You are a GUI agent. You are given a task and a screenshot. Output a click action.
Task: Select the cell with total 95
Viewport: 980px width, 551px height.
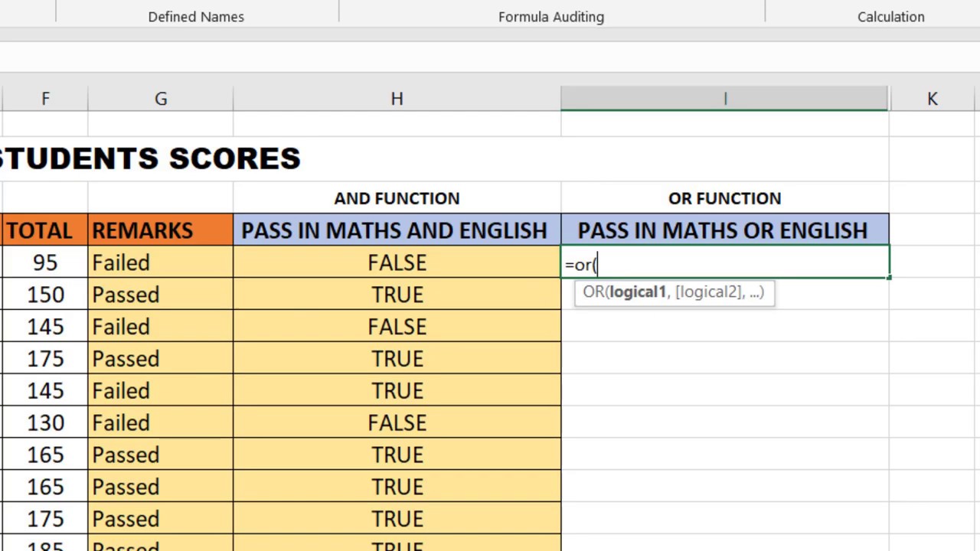pyautogui.click(x=44, y=262)
